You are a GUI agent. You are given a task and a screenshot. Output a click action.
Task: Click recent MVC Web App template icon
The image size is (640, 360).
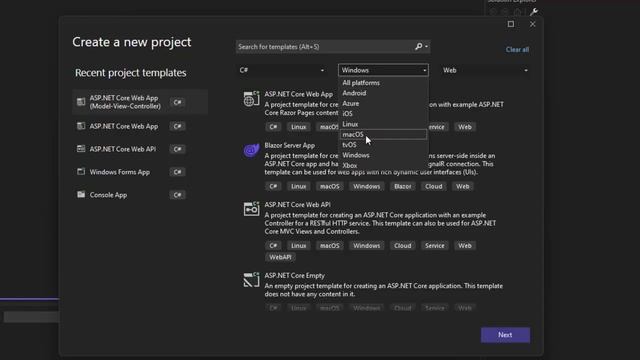81,102
